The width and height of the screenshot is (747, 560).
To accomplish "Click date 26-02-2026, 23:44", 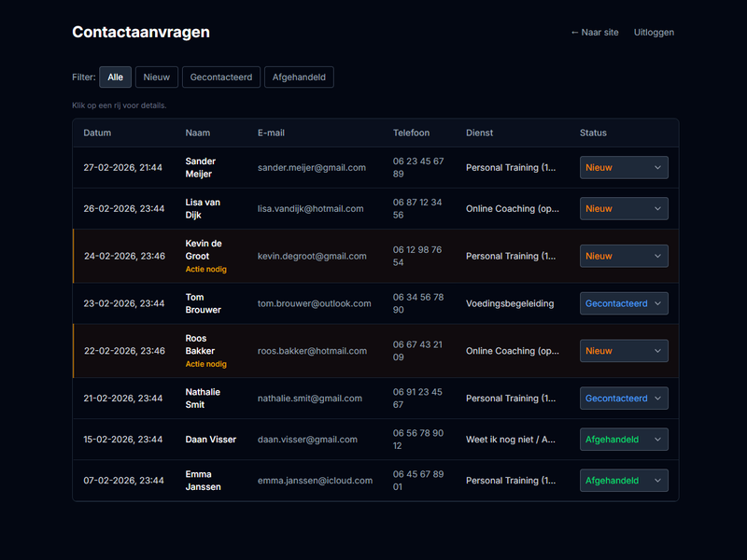I will tap(124, 208).
